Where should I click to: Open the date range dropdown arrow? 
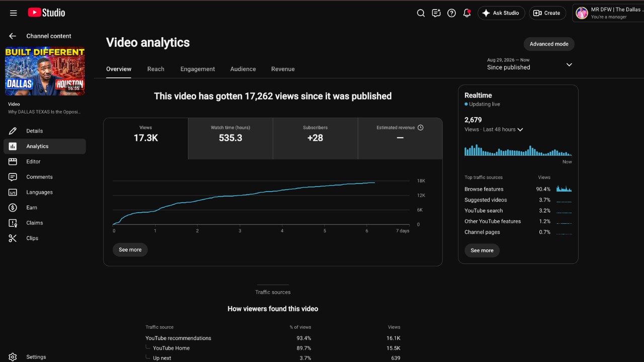[x=569, y=65]
